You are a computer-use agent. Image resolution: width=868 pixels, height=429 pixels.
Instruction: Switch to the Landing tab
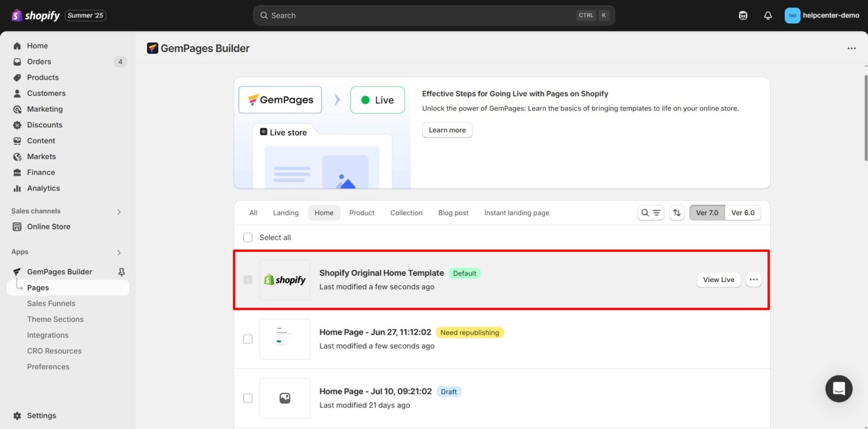point(285,213)
